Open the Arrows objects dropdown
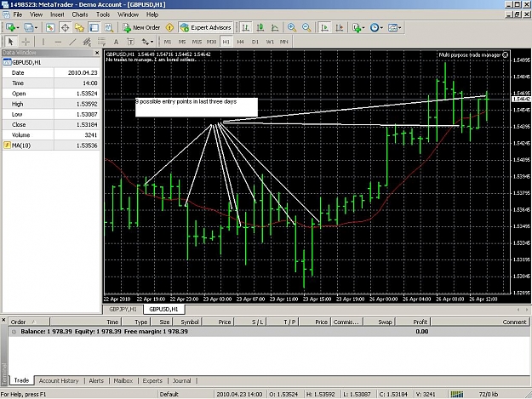 [x=147, y=42]
